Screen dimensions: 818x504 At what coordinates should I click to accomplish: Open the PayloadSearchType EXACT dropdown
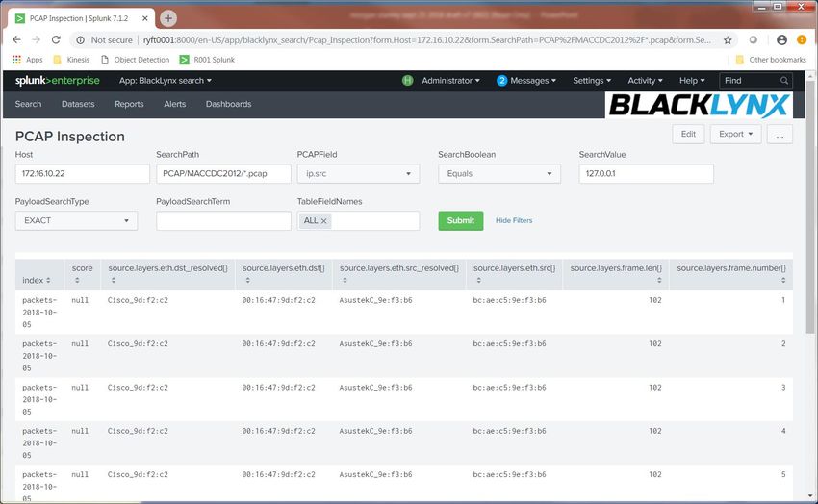76,220
